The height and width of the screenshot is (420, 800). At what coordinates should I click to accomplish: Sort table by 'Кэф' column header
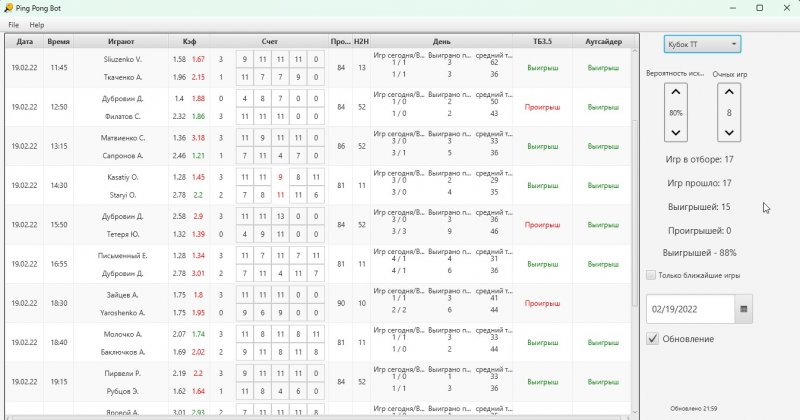coord(189,42)
